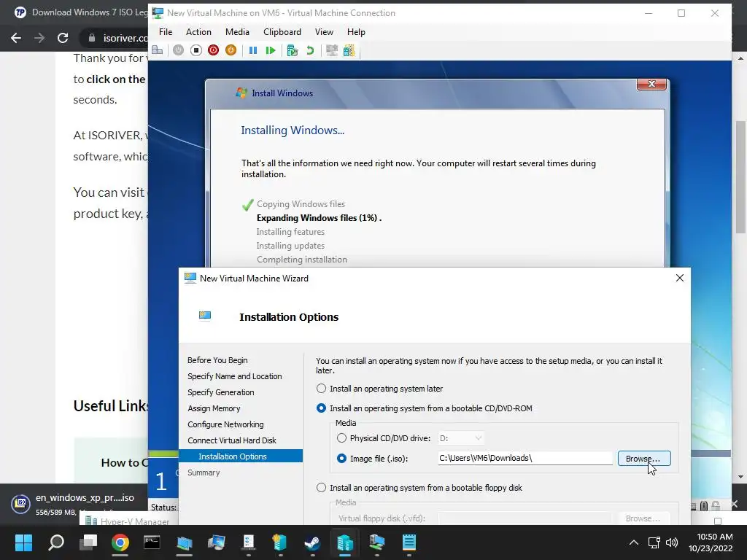747x560 pixels.
Task: Go to Before You Begin step
Action: click(217, 360)
